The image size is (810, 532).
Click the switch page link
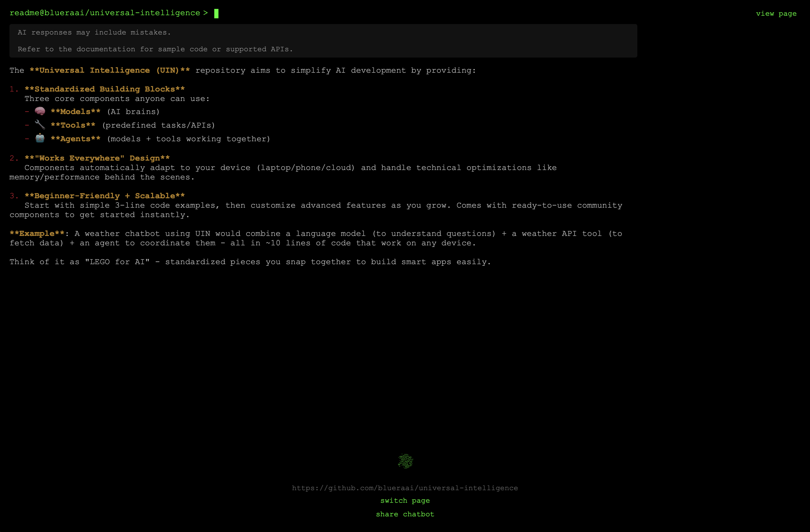click(405, 500)
